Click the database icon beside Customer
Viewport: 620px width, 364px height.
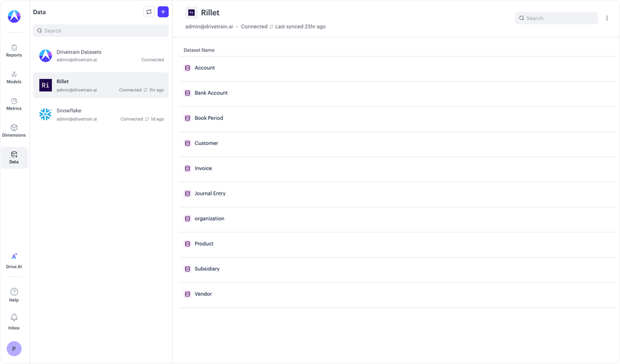click(x=188, y=143)
